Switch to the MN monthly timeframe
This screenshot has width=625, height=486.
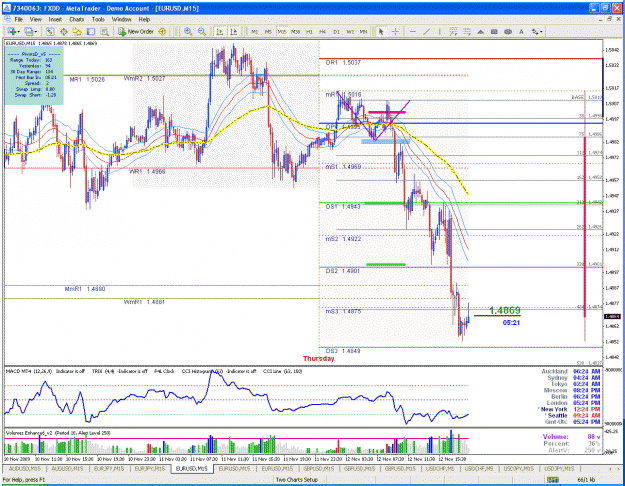tap(363, 31)
